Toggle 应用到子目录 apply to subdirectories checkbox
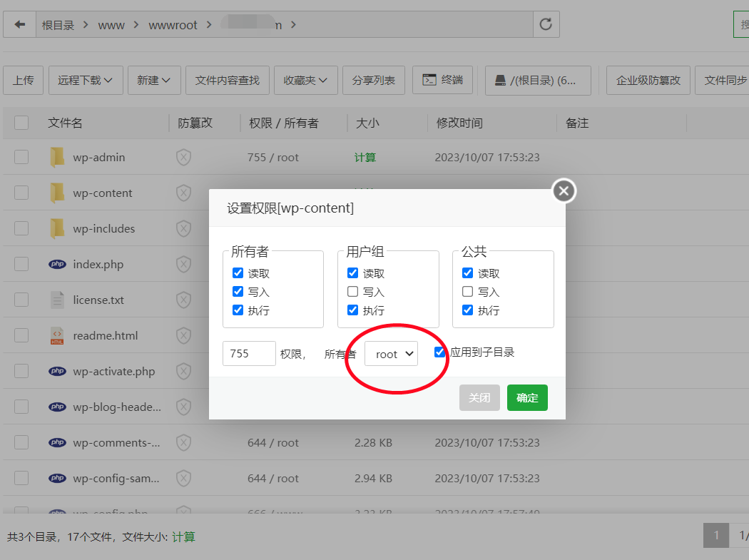This screenshot has height=560, width=749. (440, 352)
